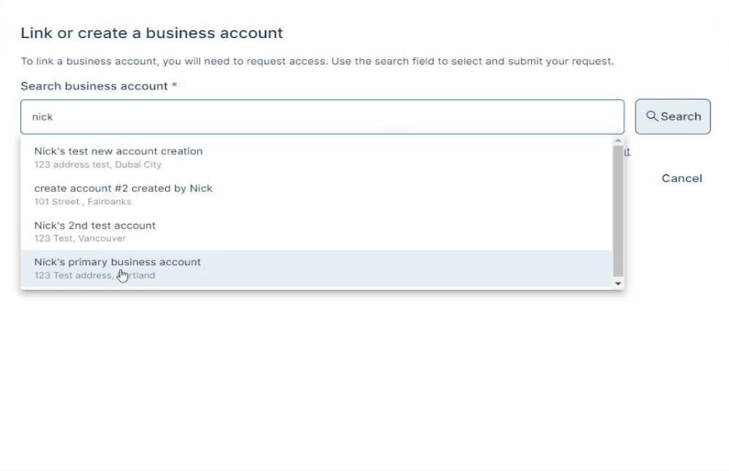Click the "123 Test, Vancouver" address line

(80, 239)
